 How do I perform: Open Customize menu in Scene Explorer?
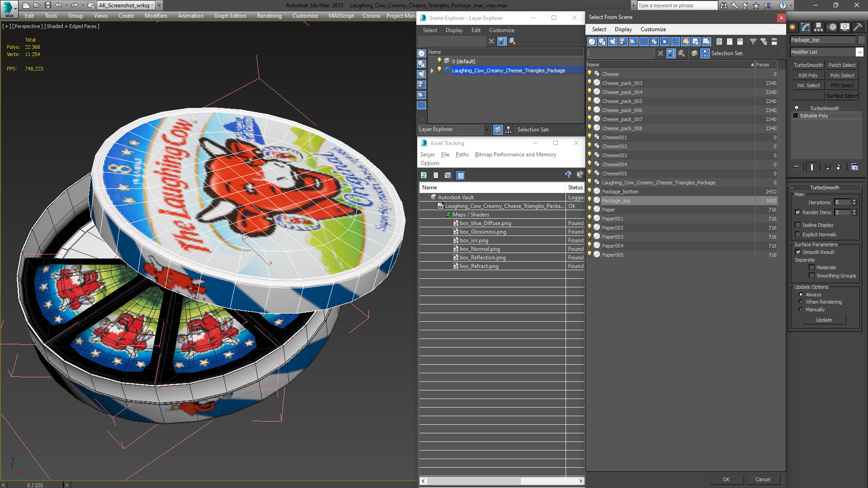click(x=501, y=30)
